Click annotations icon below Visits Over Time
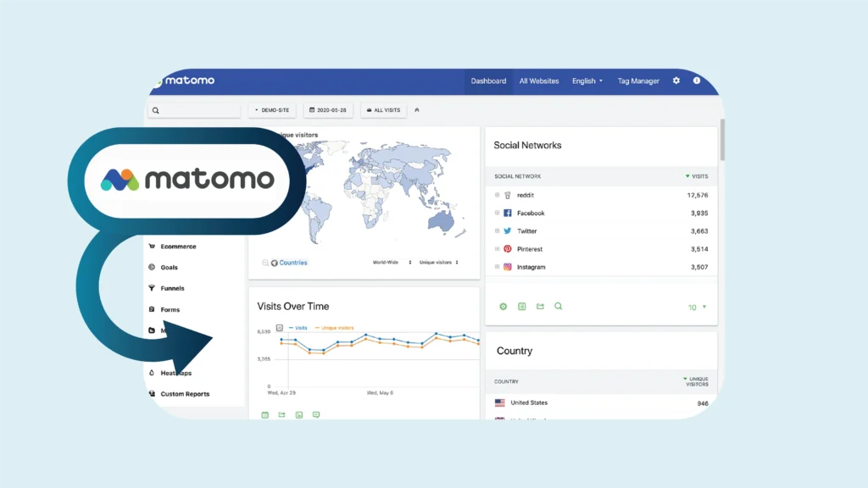868x488 pixels. tap(316, 415)
